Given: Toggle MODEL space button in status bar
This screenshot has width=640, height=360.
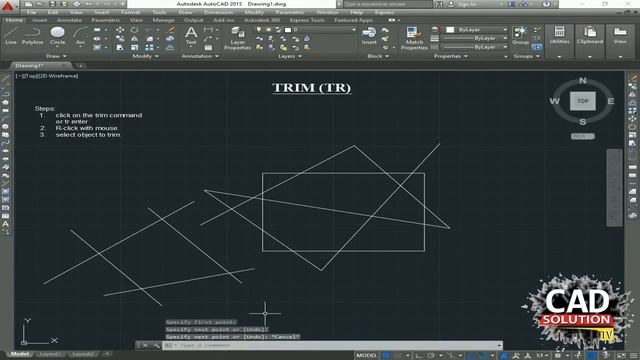Looking at the screenshot, I should click(x=367, y=356).
